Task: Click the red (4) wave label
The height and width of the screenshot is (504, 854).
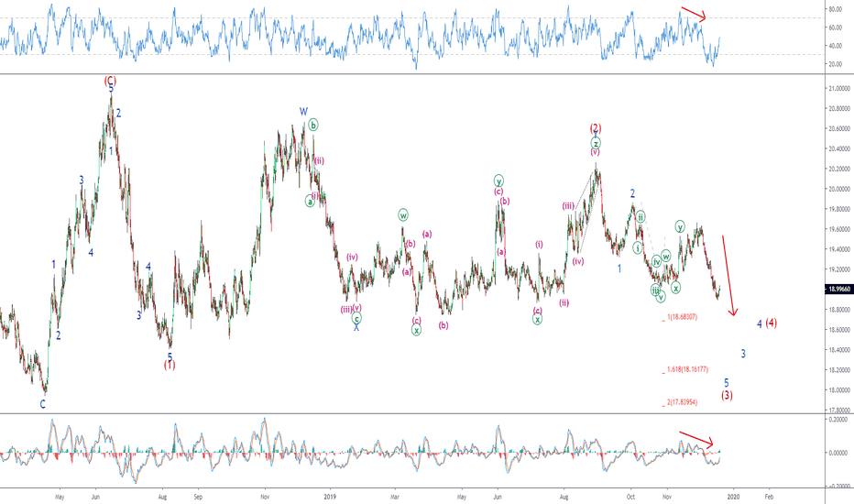Action: (772, 323)
